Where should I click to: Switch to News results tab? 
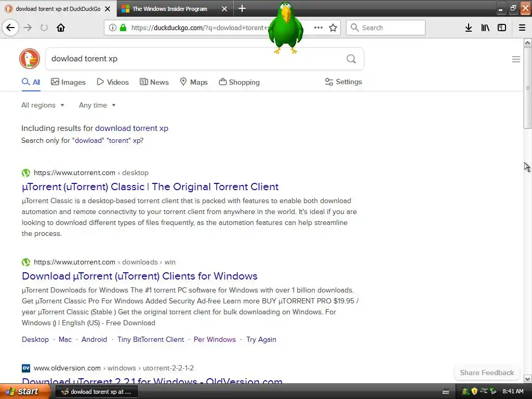point(154,82)
